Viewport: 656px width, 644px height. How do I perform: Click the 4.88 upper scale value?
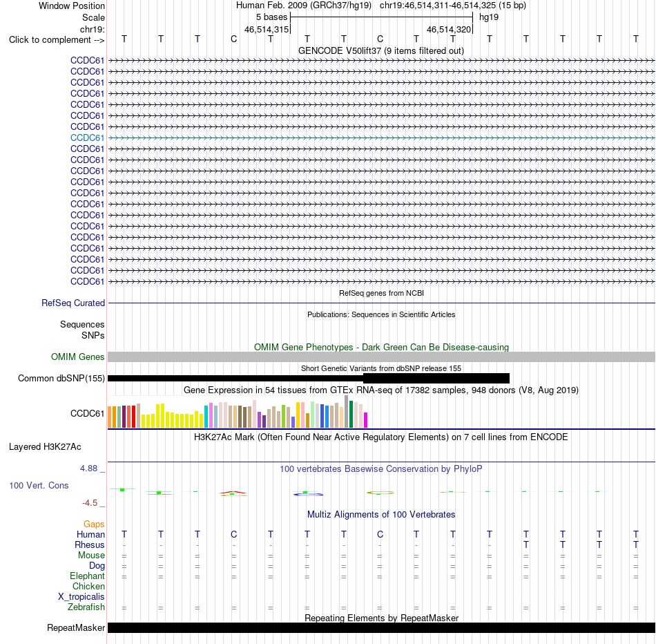[x=88, y=468]
